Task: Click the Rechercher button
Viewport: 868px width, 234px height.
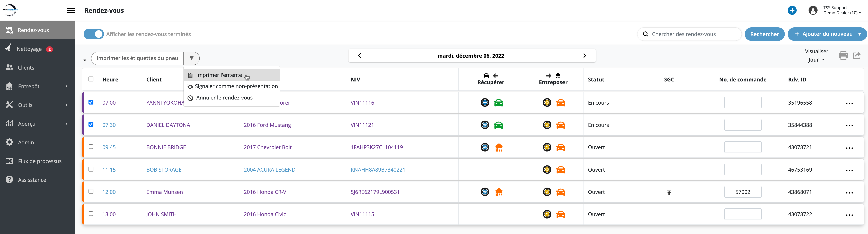Action: pos(764,34)
